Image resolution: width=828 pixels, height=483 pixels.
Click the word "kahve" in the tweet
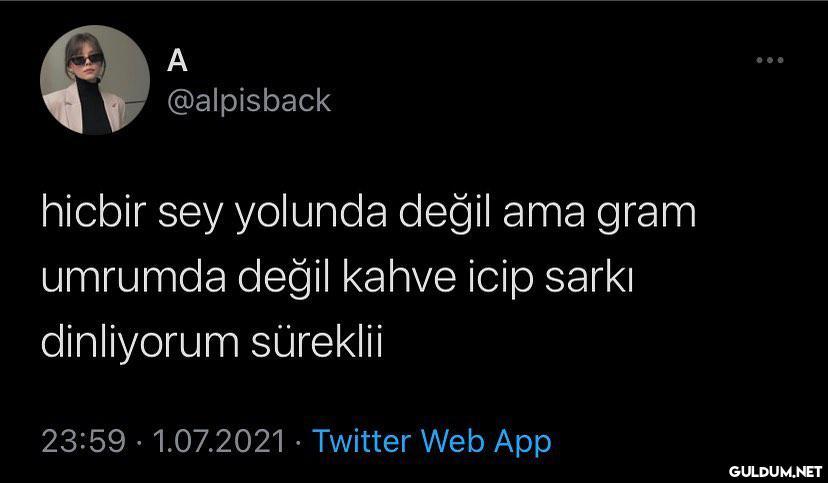(399, 278)
